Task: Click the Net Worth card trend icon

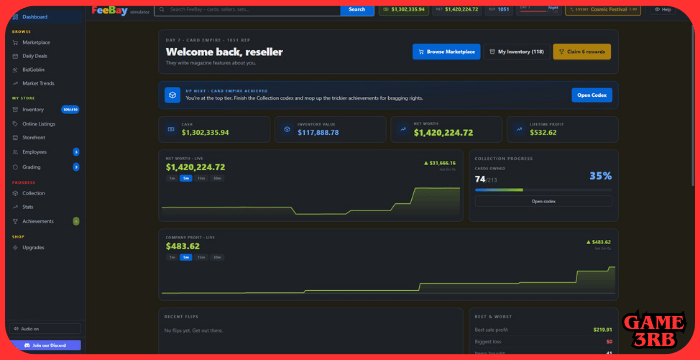Action: [x=403, y=129]
